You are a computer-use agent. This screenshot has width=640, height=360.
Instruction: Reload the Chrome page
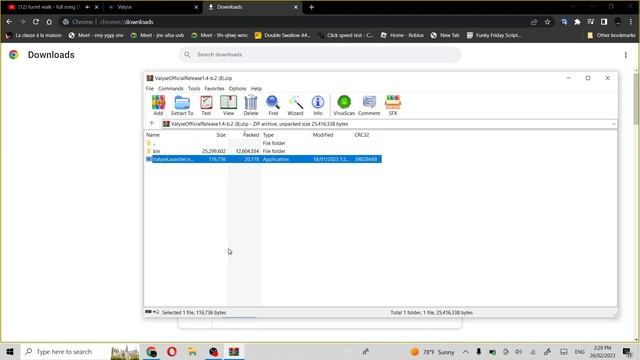point(36,22)
